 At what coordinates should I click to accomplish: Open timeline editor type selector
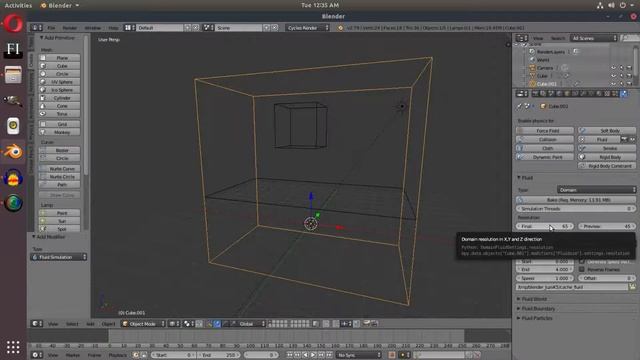37,355
